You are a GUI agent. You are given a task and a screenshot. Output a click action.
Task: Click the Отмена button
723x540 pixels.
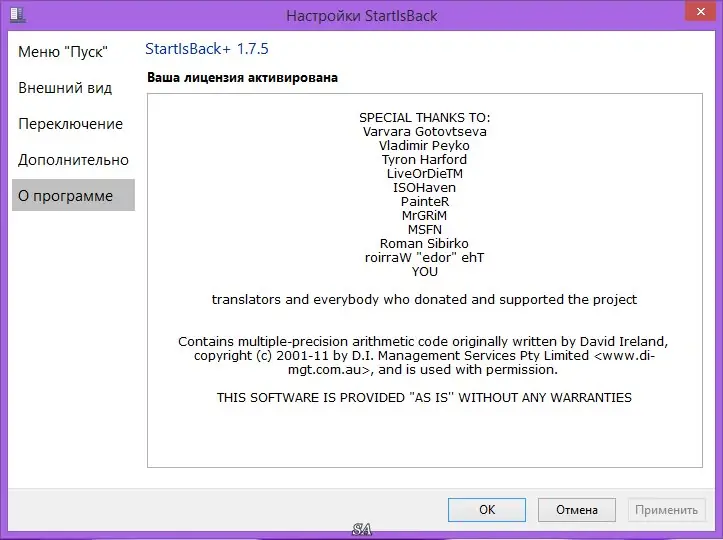pyautogui.click(x=577, y=510)
